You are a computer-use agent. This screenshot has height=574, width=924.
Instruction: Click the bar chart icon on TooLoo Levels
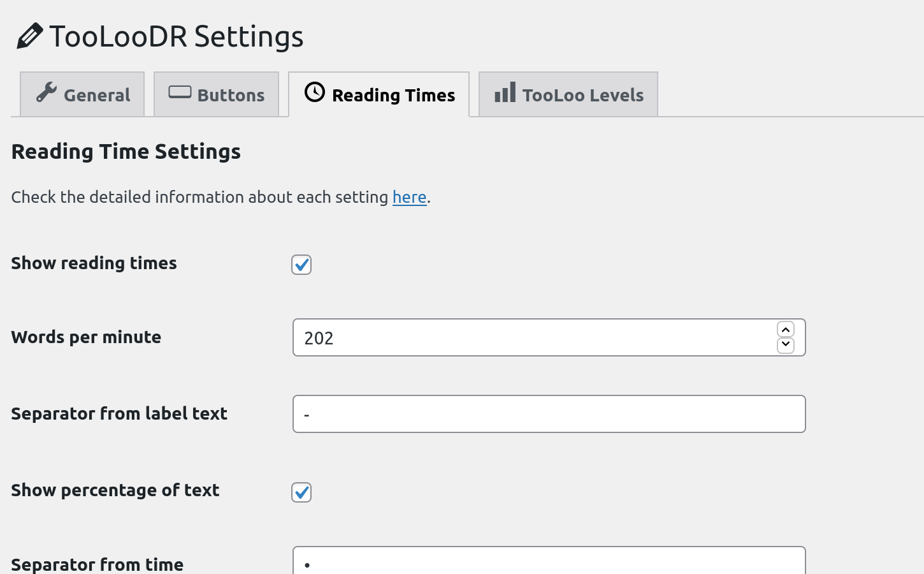(x=505, y=92)
